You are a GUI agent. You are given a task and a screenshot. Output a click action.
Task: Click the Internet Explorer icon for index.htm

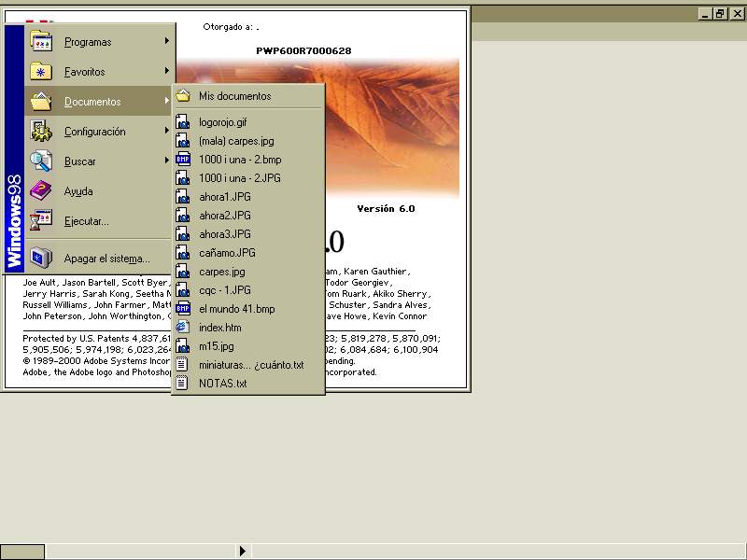pyautogui.click(x=183, y=328)
